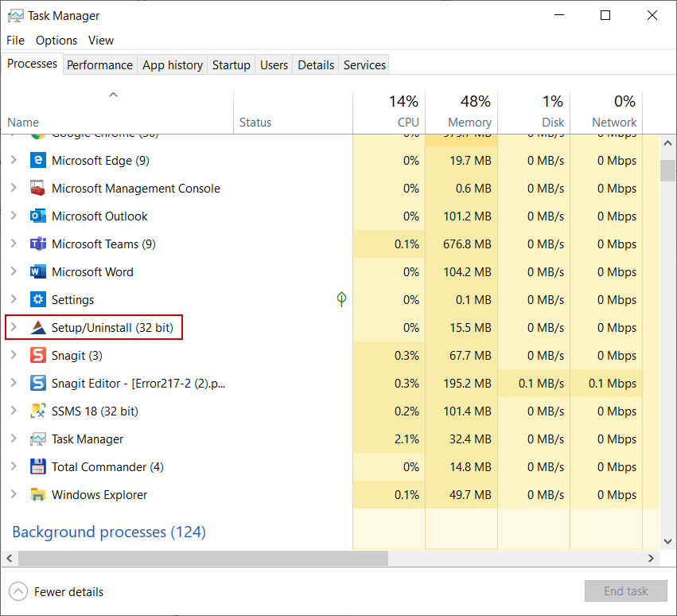Click the 195.2 MB memory value

pos(467,383)
